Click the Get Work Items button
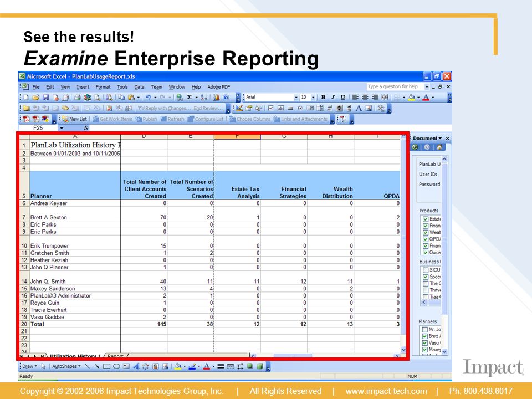This screenshot has height=399, width=532. click(112, 119)
